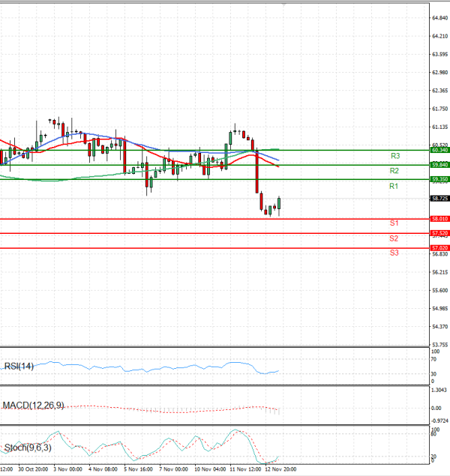This screenshot has height=476, width=450.
Task: Click the 57.520 red price tag
Action: pyautogui.click(x=439, y=233)
